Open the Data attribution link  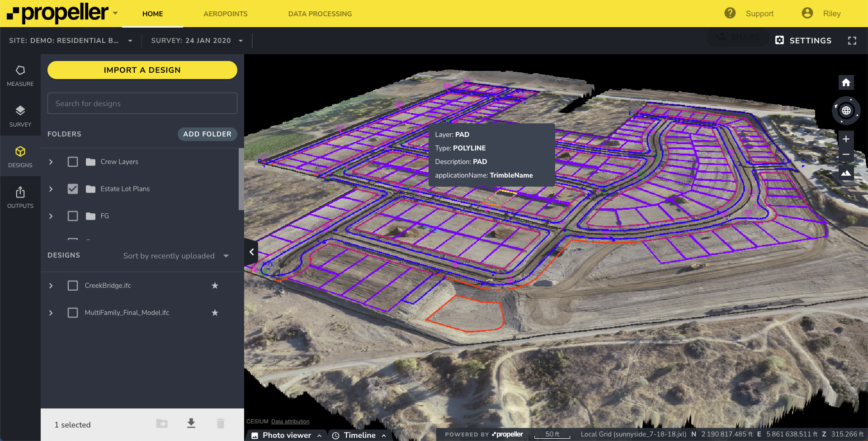tap(290, 422)
